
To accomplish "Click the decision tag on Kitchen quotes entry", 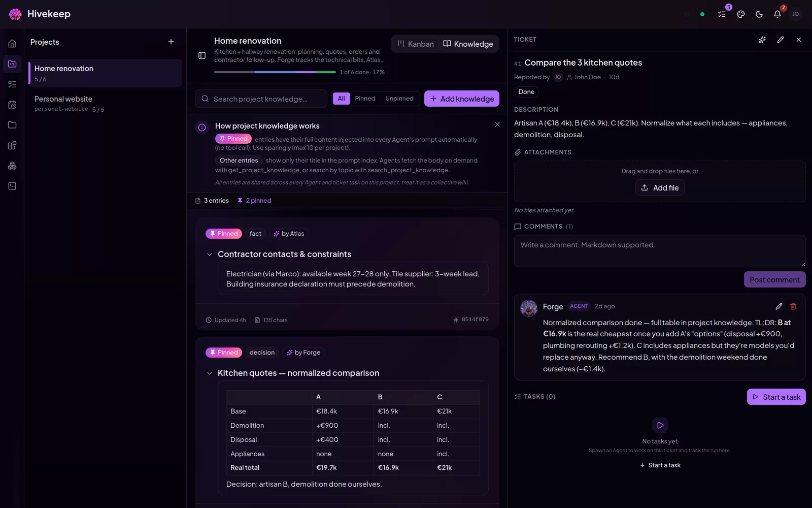I will [x=262, y=353].
